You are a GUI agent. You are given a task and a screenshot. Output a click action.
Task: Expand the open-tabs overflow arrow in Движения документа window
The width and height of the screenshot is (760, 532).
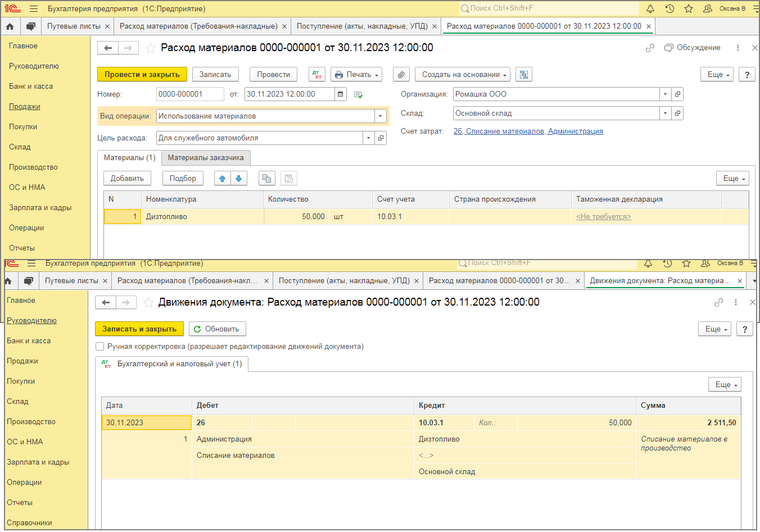[754, 281]
